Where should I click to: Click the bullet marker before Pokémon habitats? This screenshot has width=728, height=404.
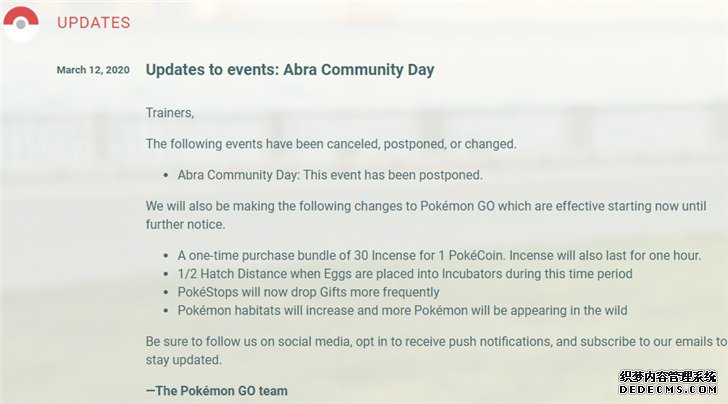pos(166,311)
